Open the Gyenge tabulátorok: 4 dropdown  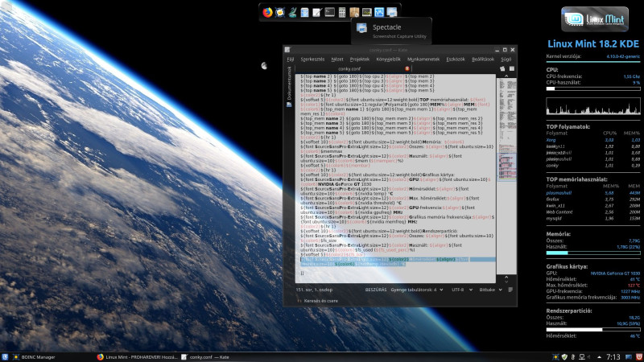[x=416, y=290]
